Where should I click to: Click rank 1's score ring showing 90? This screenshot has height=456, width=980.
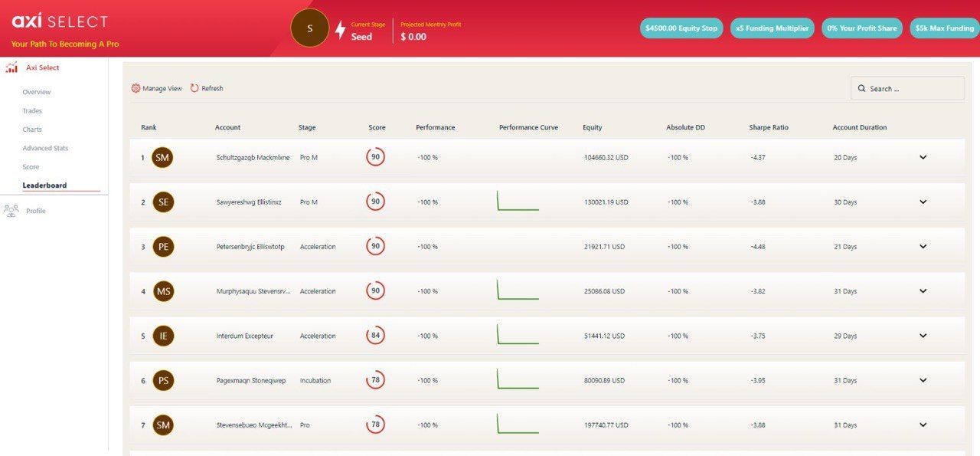click(376, 156)
